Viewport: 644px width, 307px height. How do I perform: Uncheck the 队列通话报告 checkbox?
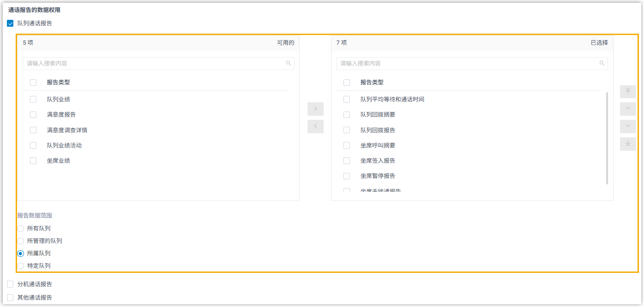click(x=11, y=24)
